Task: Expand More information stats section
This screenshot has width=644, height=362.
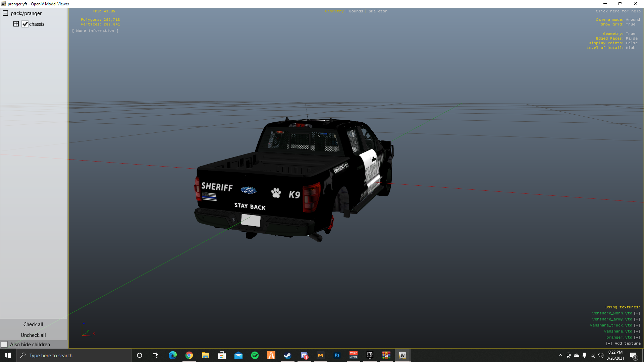Action: point(95,31)
